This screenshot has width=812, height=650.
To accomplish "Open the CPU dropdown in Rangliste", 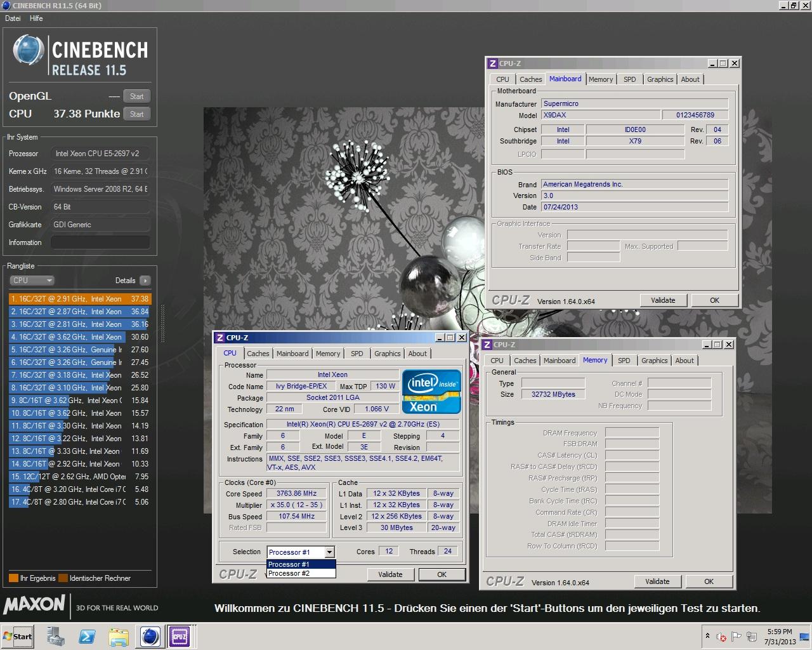I will coord(32,281).
